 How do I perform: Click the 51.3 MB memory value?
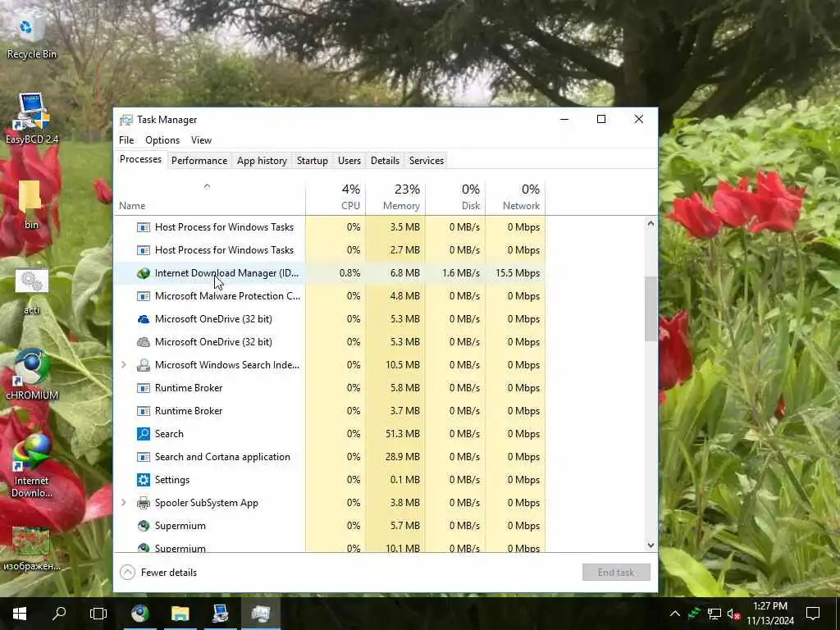pyautogui.click(x=403, y=434)
